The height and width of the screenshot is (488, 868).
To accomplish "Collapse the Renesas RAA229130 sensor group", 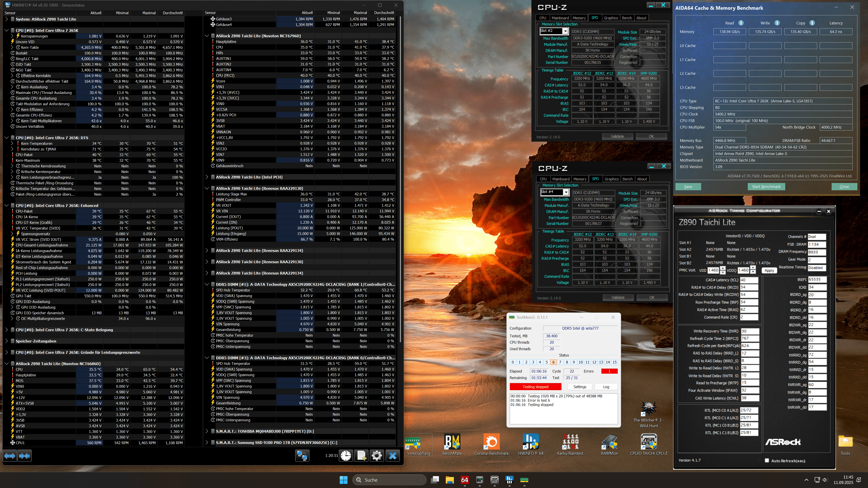I will pyautogui.click(x=207, y=188).
